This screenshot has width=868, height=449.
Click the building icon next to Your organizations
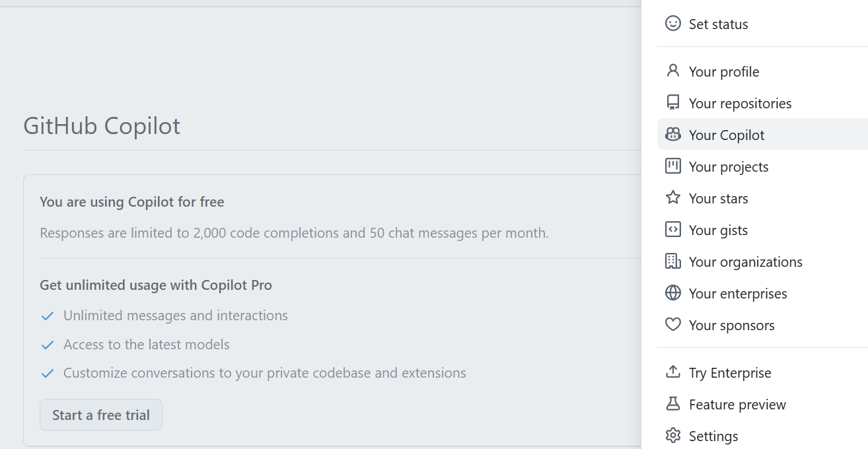click(x=672, y=261)
